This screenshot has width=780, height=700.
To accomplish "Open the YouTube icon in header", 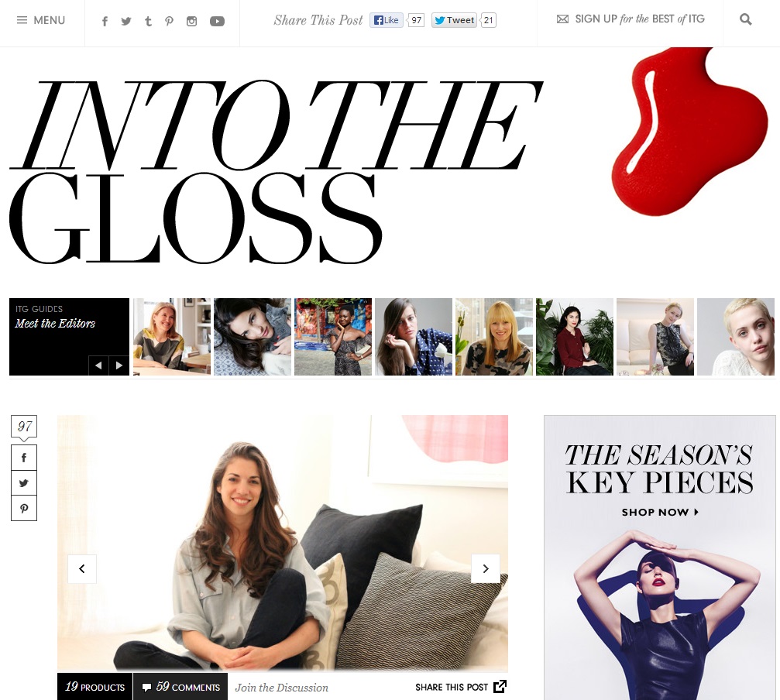I will coord(217,22).
